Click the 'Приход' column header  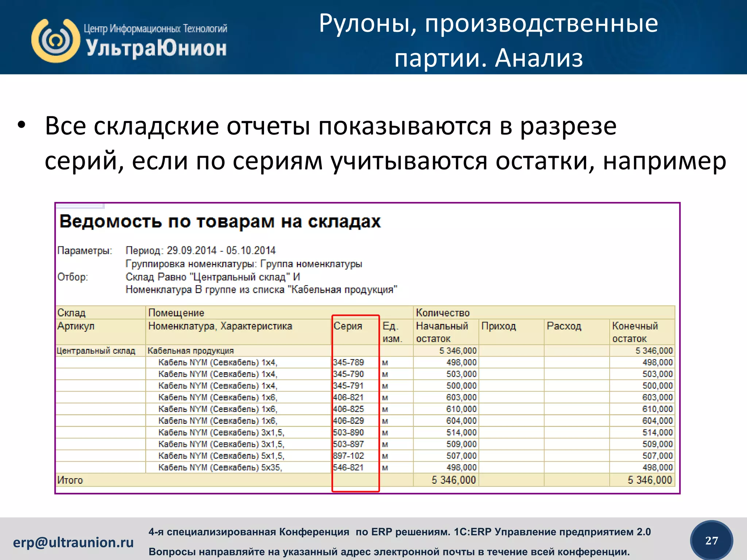(x=499, y=326)
